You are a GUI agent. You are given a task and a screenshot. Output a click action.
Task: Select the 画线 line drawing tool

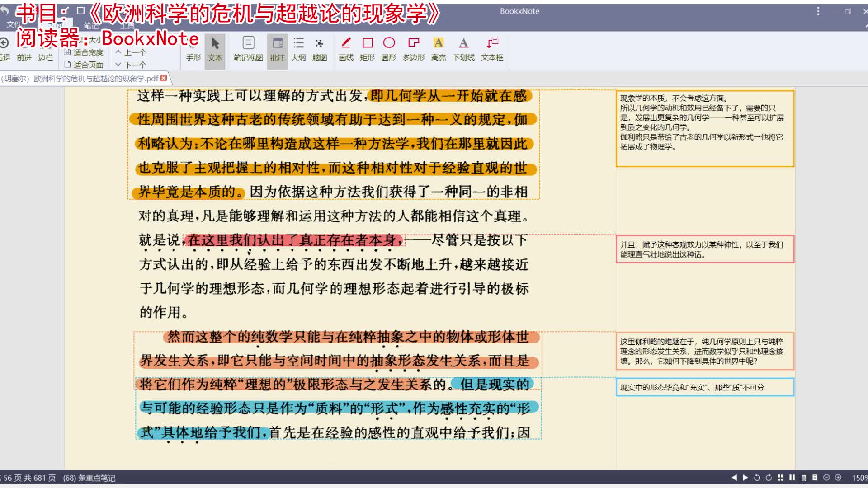(346, 50)
